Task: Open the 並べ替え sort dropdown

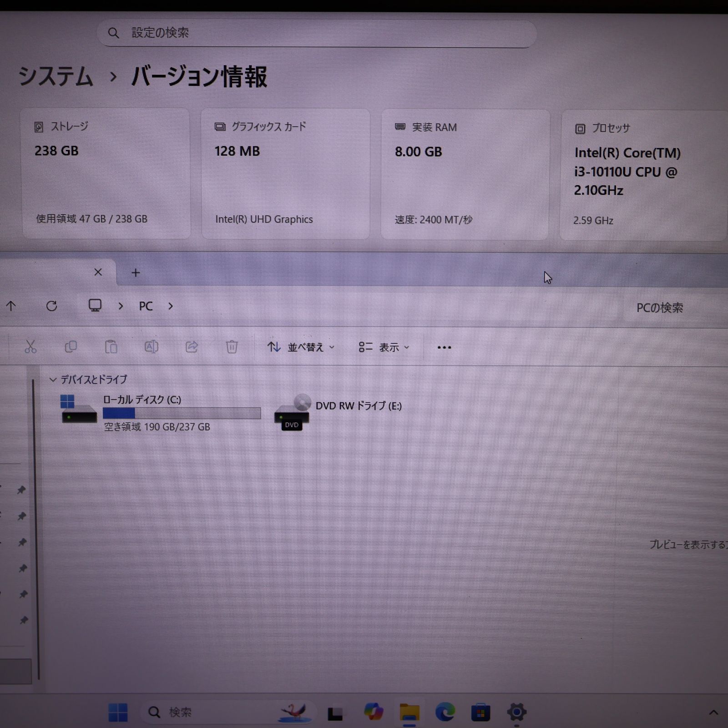Action: tap(301, 347)
